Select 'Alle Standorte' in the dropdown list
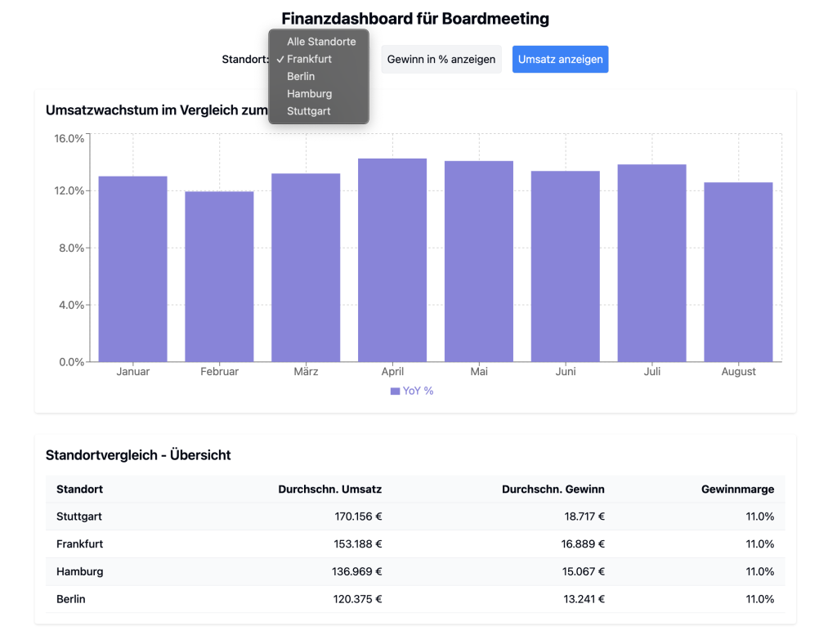The width and height of the screenshot is (837, 644). pyautogui.click(x=319, y=42)
